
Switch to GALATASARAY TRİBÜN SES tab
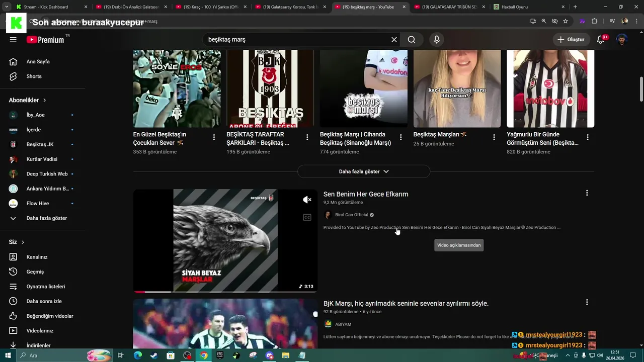click(449, 7)
